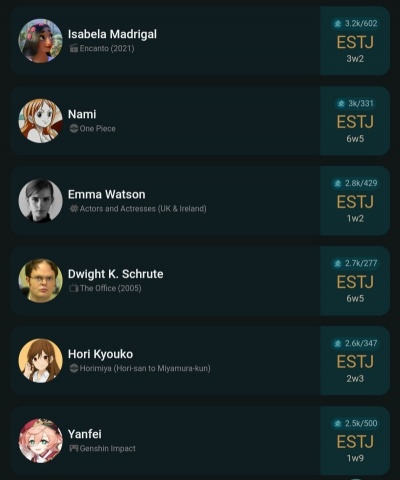Image resolution: width=400 pixels, height=480 pixels.
Task: Click Nami's ESTJ 6w5 type badge
Action: click(355, 121)
